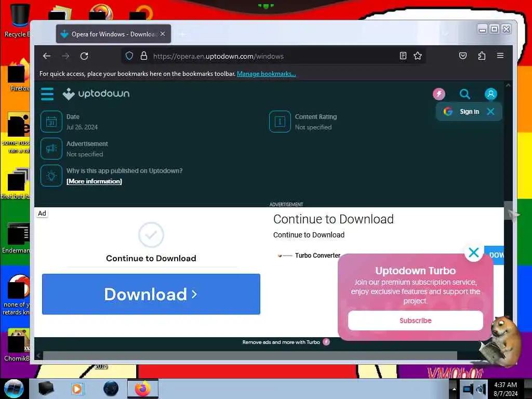Viewport: 532px width, 399px height.
Task: Close the Opera for Windows tab
Action: 163,34
